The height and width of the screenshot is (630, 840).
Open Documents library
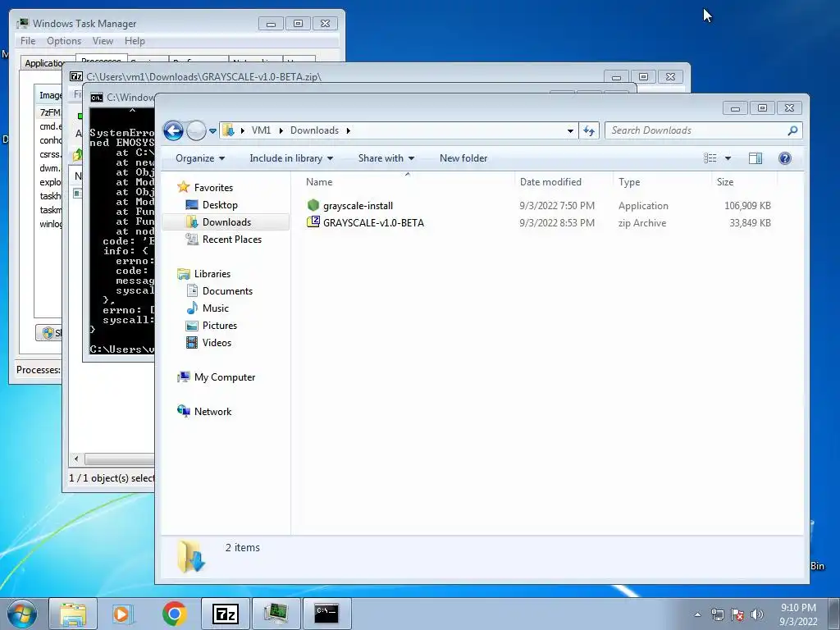pos(227,291)
